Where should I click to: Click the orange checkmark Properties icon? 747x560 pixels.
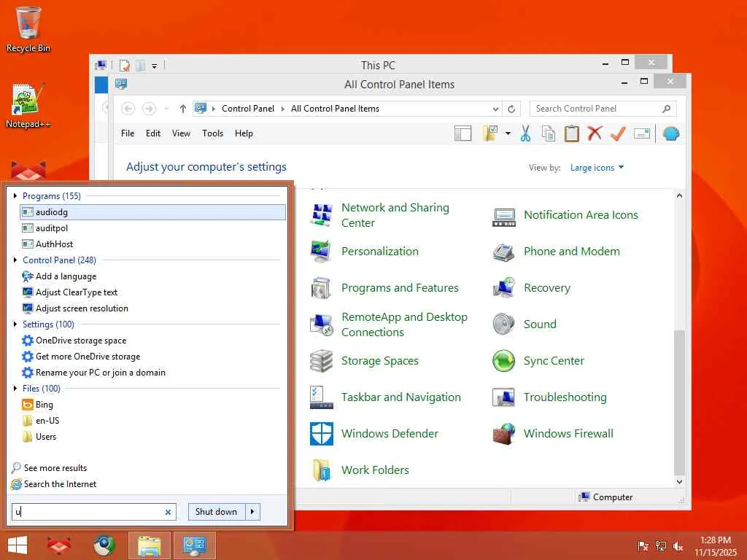coord(618,133)
